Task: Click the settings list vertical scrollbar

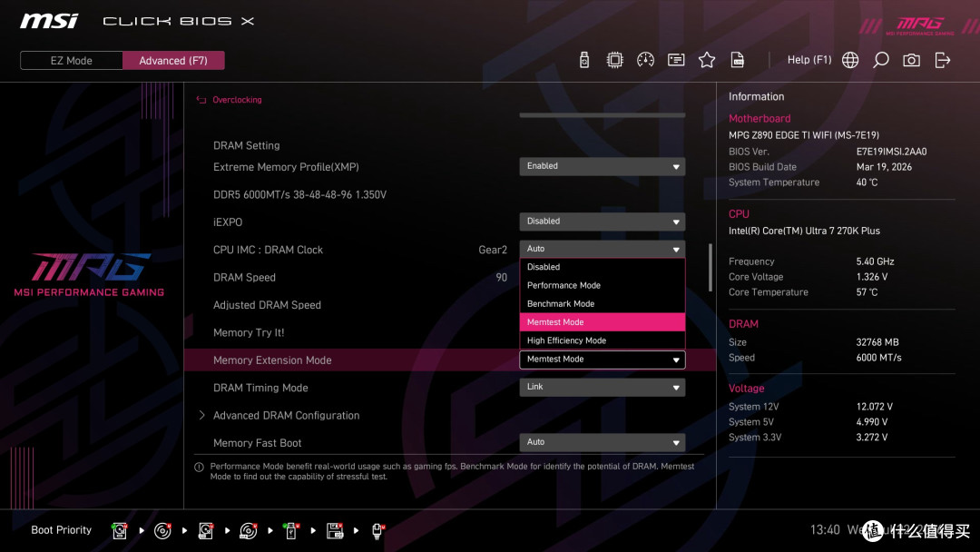Action: pyautogui.click(x=710, y=268)
